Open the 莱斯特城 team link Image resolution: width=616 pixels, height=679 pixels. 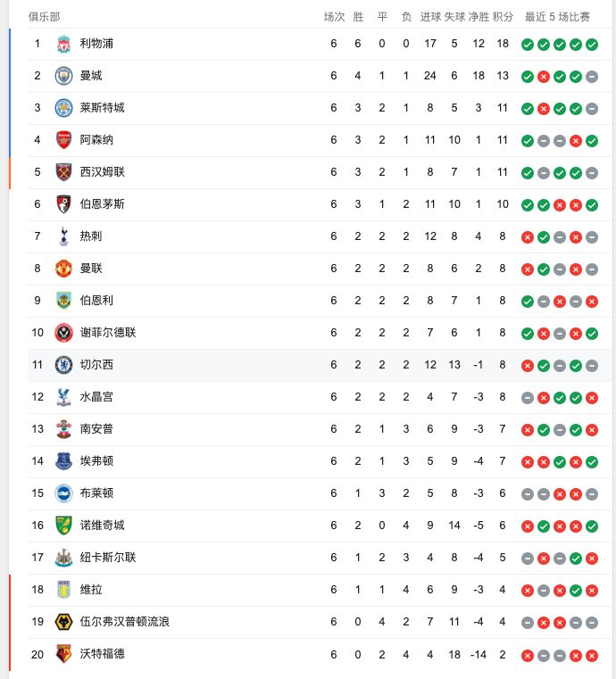pos(102,108)
